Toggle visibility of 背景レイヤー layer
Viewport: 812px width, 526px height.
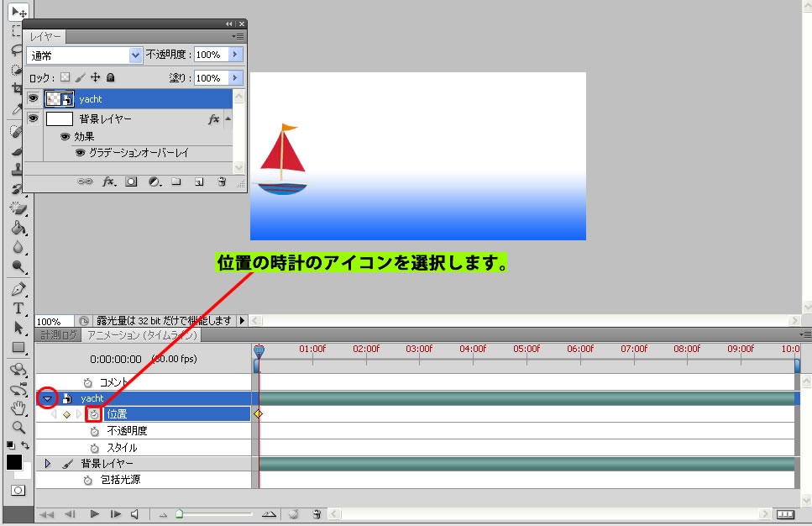click(x=34, y=119)
